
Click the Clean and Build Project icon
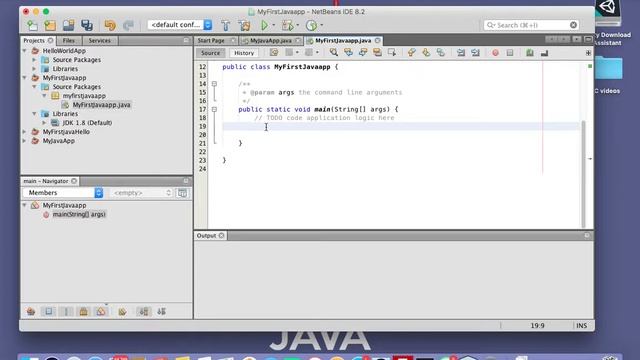tap(244, 25)
